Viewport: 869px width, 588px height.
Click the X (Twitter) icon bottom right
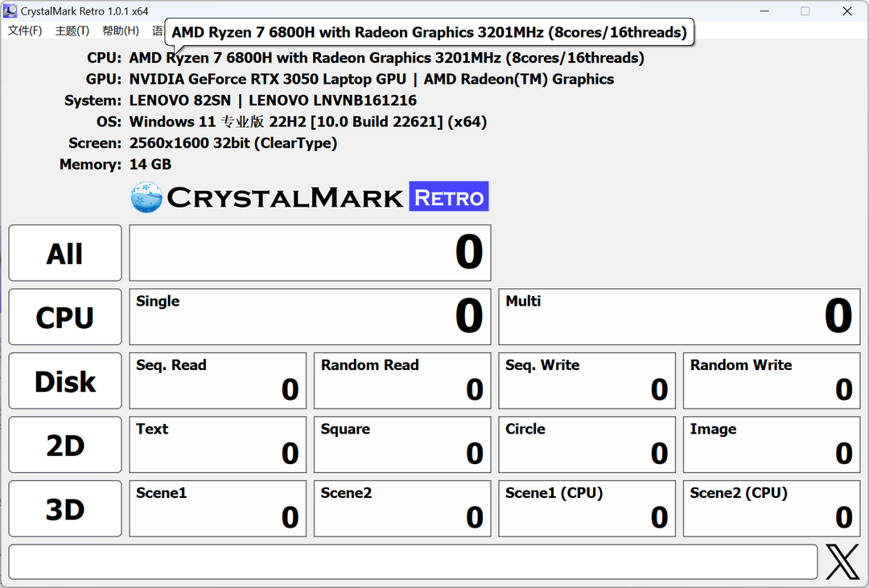click(842, 561)
